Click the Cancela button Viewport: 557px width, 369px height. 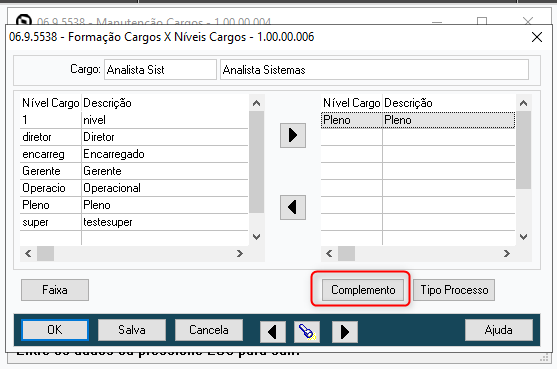(x=209, y=330)
